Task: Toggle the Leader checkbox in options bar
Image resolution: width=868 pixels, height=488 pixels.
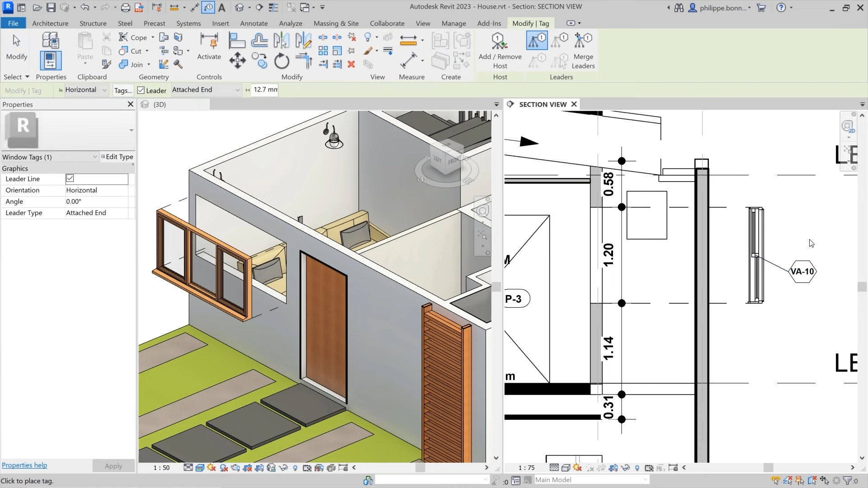Action: point(141,90)
